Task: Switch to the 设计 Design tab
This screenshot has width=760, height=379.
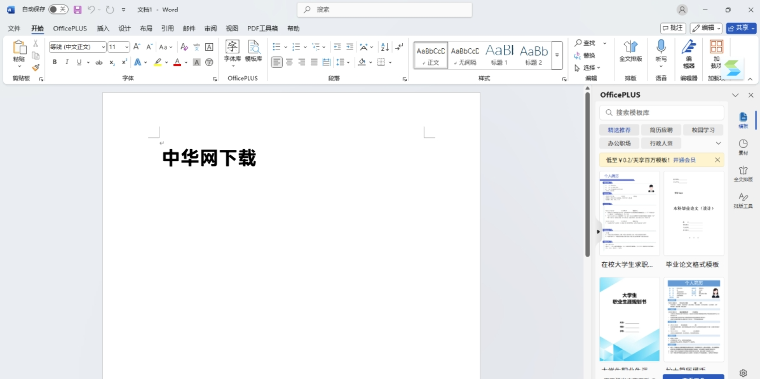Action: (125, 28)
